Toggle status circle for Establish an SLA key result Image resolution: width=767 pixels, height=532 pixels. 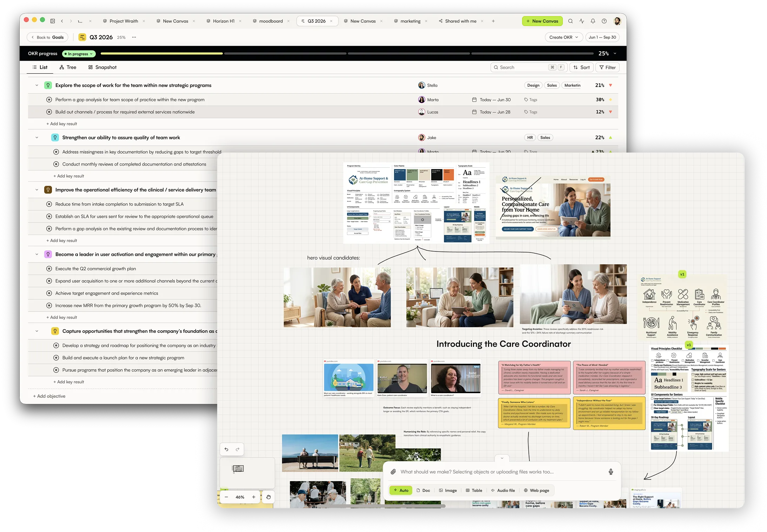coord(49,216)
